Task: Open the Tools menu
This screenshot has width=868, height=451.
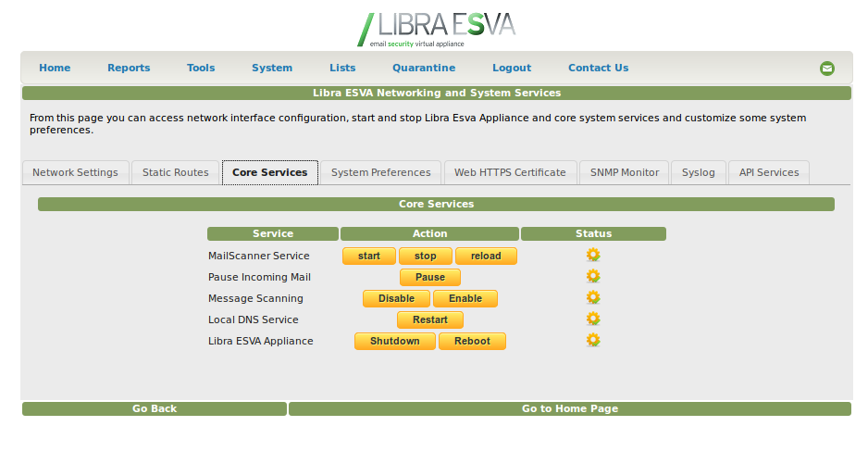Action: click(x=201, y=68)
